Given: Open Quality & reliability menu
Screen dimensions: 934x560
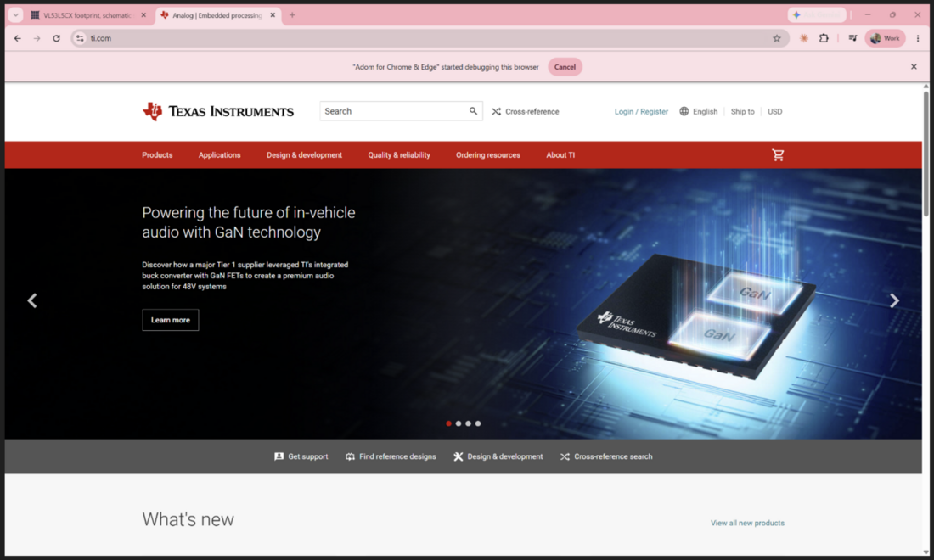Looking at the screenshot, I should tap(399, 154).
